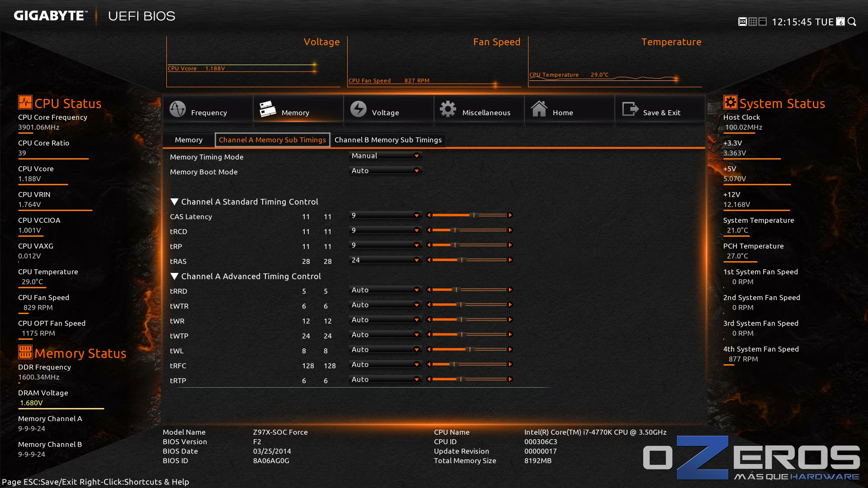Open the tRCD value dropdown
This screenshot has height=488, width=868.
pos(385,230)
